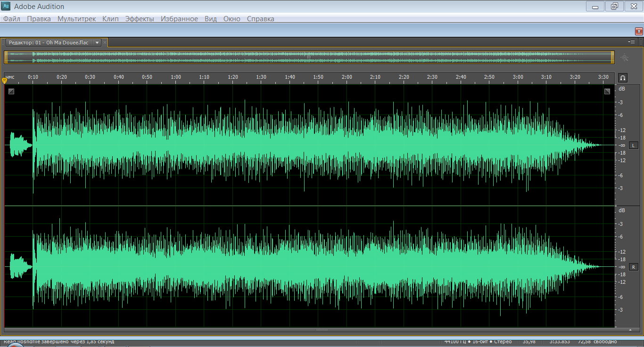Close the Oh Ma Douee.flac editor tab
The width and height of the screenshot is (644, 347).
[x=105, y=42]
